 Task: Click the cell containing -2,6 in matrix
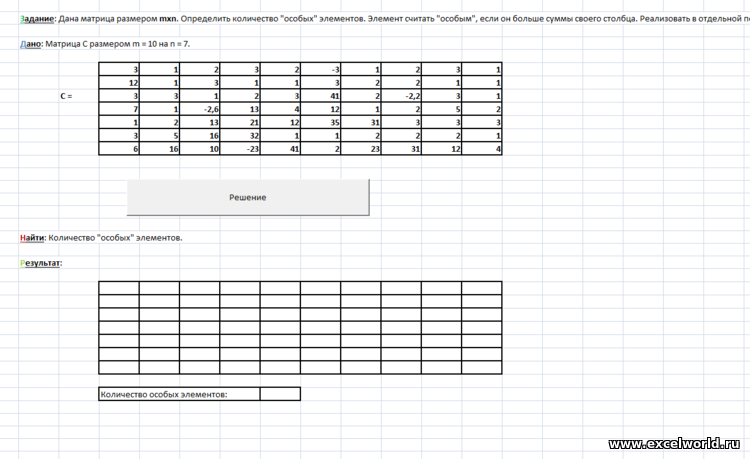[200, 109]
